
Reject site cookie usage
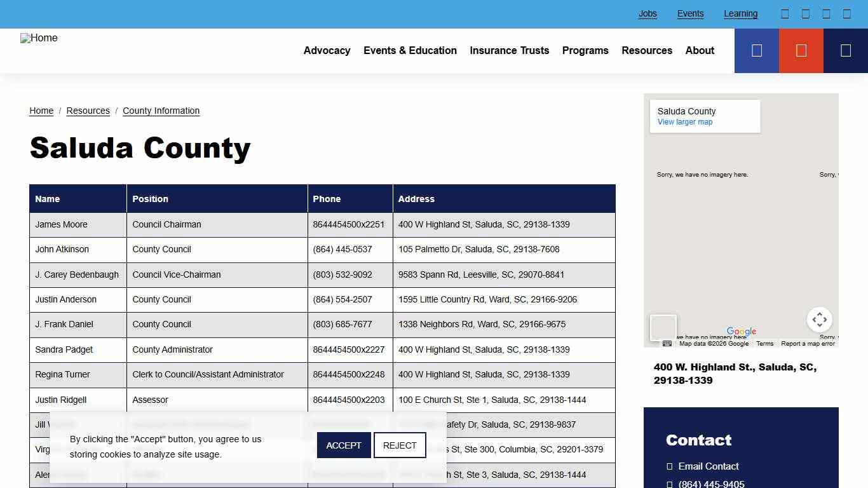coord(400,445)
